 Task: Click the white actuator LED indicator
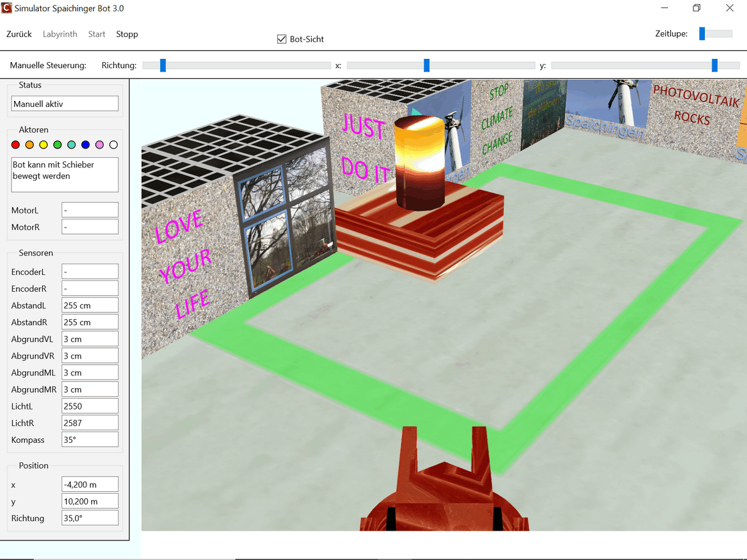click(x=114, y=145)
